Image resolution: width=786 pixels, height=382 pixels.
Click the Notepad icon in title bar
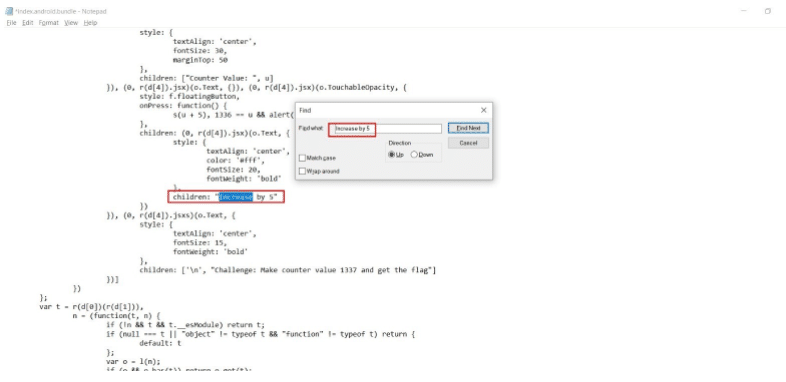(x=9, y=11)
